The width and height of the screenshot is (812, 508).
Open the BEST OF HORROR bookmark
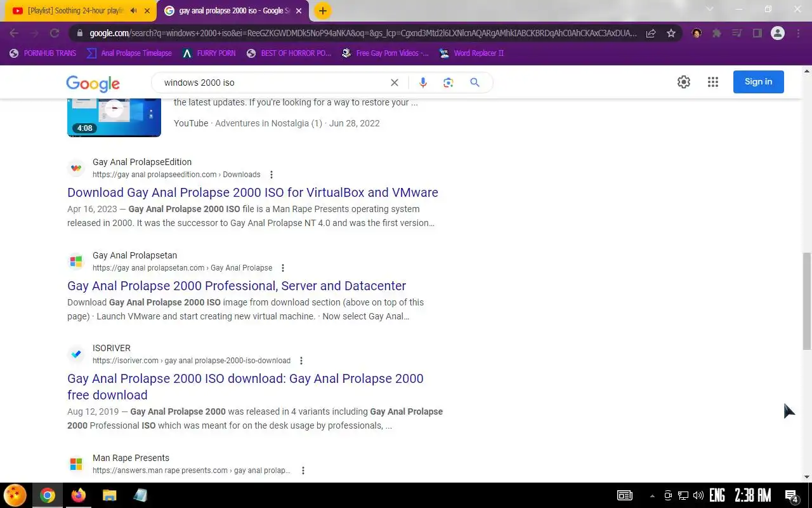[x=289, y=53]
